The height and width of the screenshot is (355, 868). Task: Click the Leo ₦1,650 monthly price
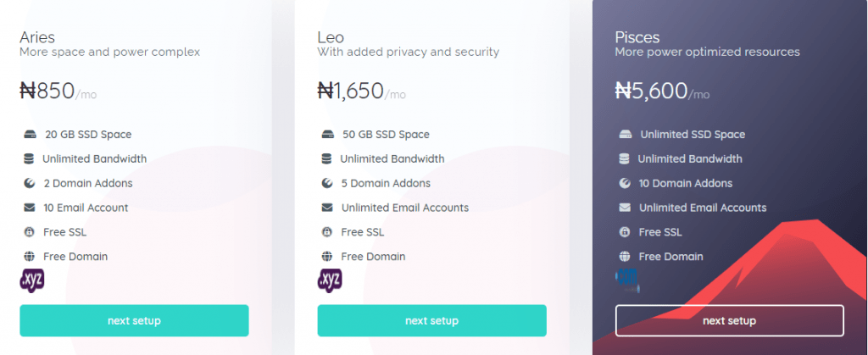(x=361, y=91)
